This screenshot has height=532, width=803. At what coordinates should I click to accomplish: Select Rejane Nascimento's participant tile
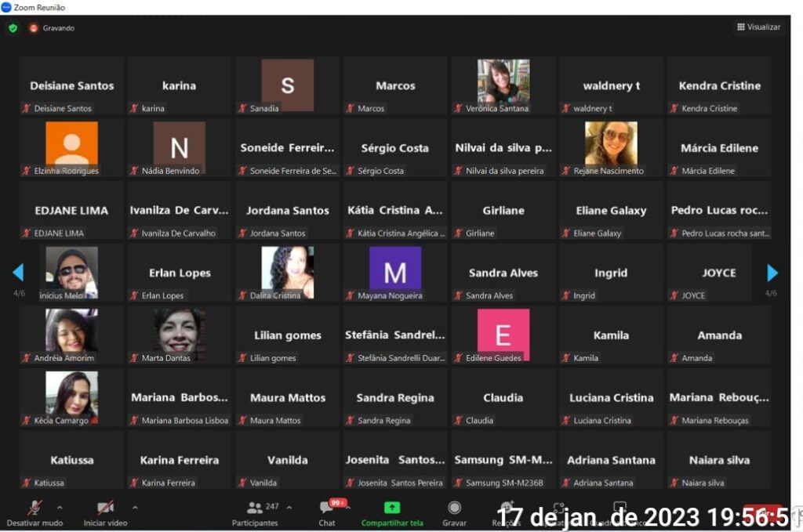click(611, 144)
